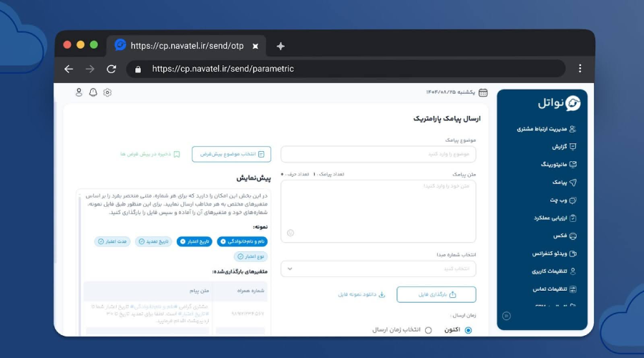Open a new tab with the plus icon
The image size is (644, 358).
[x=280, y=46]
